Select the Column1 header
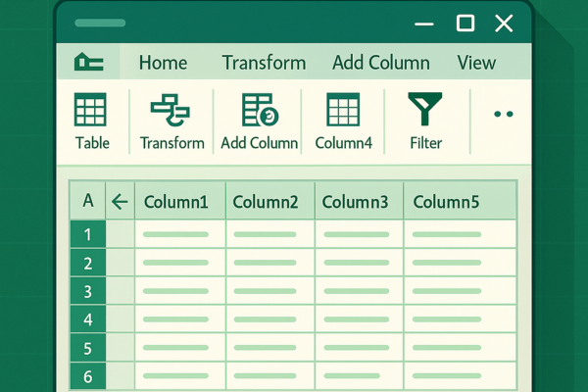The height and width of the screenshot is (392, 588). point(180,201)
